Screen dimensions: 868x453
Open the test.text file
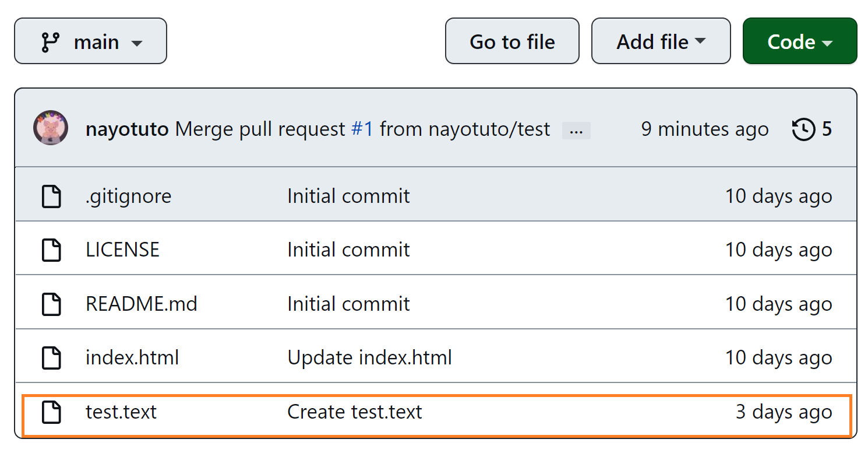[x=121, y=412]
